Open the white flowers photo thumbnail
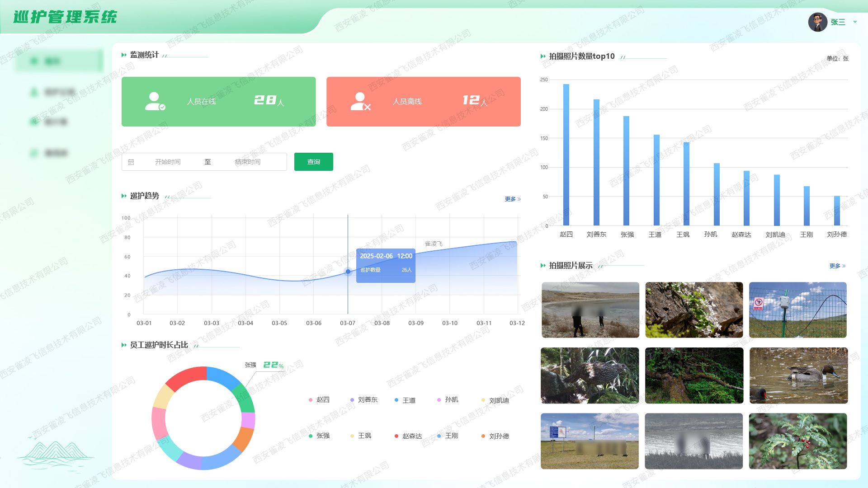This screenshot has width=868, height=488. [x=694, y=310]
